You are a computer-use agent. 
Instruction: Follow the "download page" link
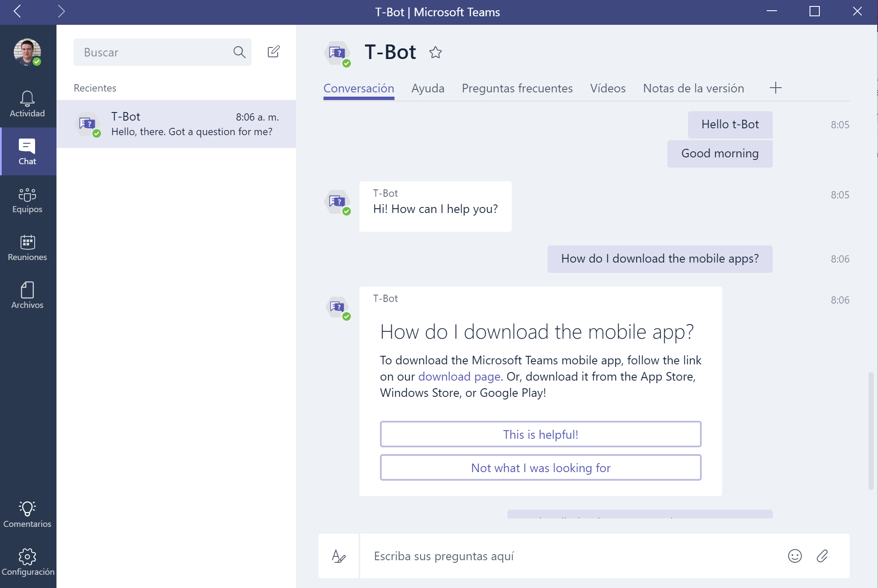[459, 376]
